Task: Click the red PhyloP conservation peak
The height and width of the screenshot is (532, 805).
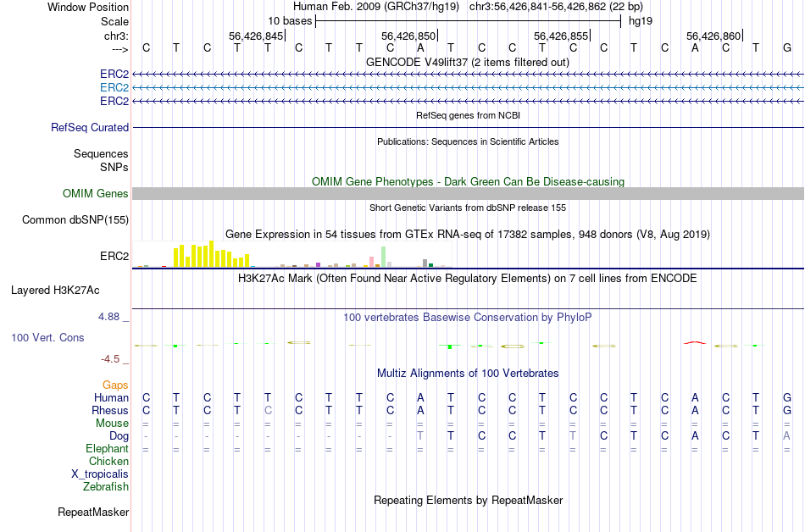Action: [695, 342]
